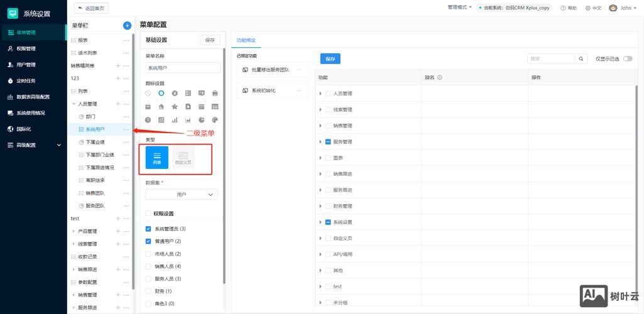Click the 基础设置 panel scrollbar
644x314 pixels.
pyautogui.click(x=224, y=166)
